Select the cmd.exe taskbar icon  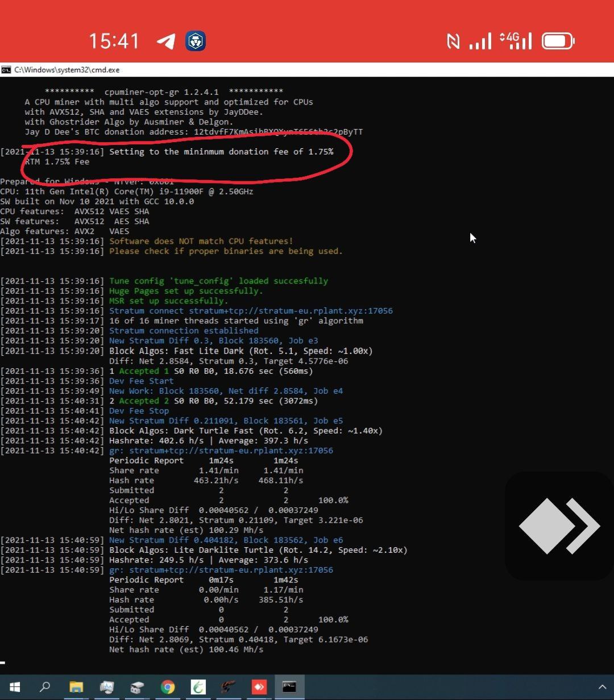(289, 687)
